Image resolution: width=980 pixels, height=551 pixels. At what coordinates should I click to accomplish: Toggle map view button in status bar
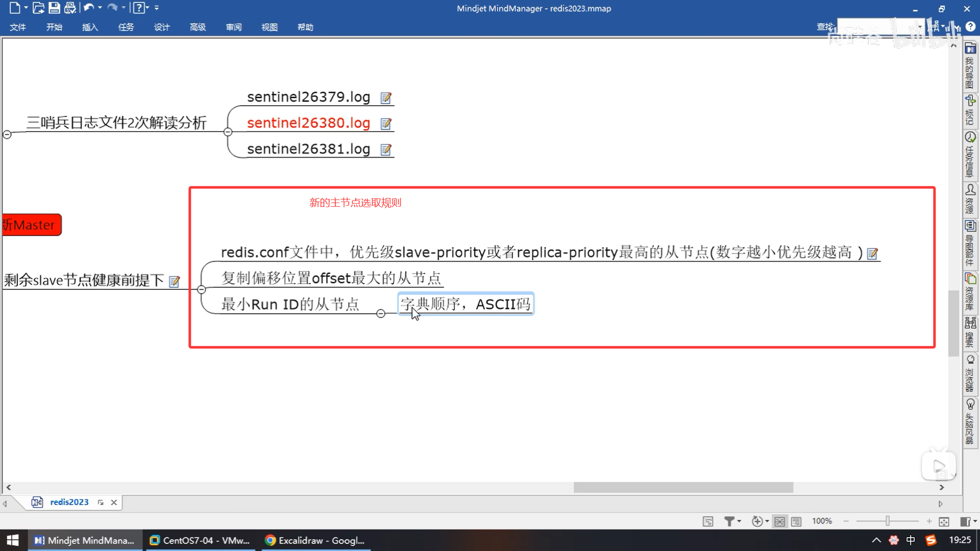pyautogui.click(x=779, y=521)
